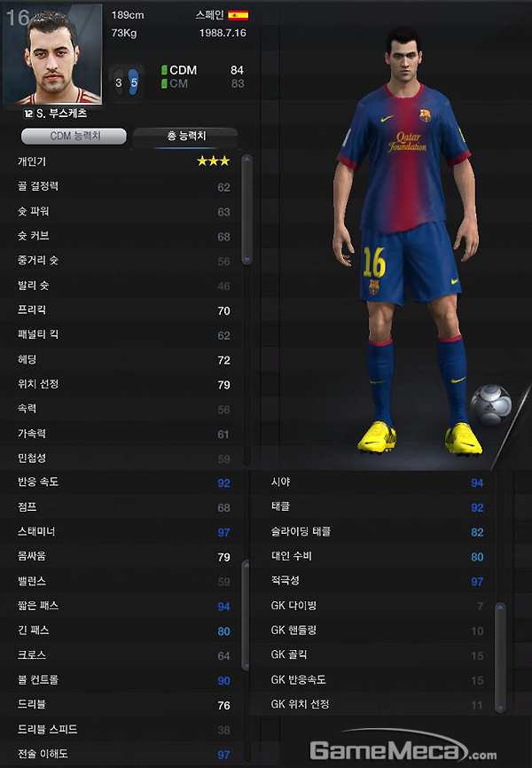Image resolution: width=532 pixels, height=768 pixels.
Task: Select the CDM 능력치 tab
Action: coord(74,137)
